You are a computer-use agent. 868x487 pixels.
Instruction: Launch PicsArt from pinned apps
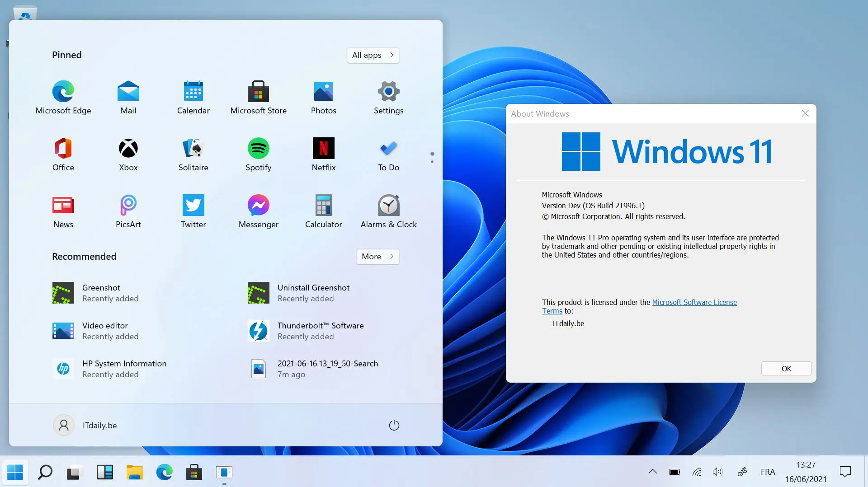[128, 211]
